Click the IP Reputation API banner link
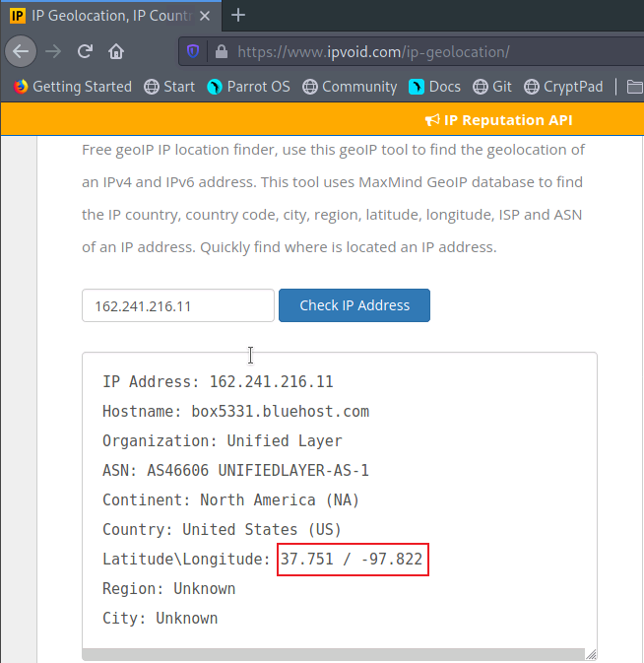This screenshot has height=663, width=644. pos(498,120)
